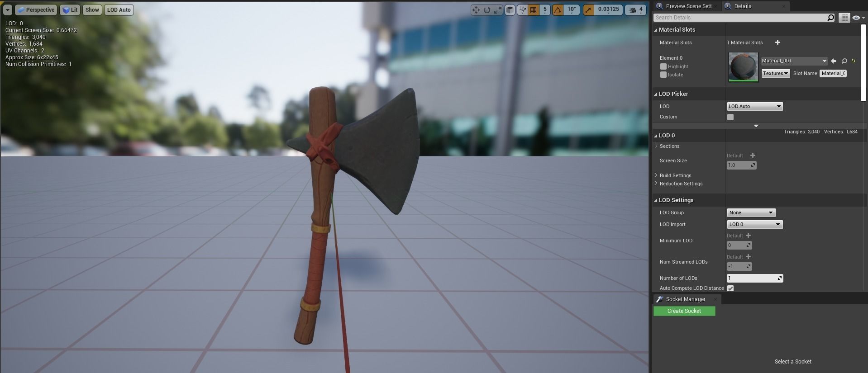868x373 pixels.
Task: Open the Perspective viewport type menu
Action: (x=36, y=10)
